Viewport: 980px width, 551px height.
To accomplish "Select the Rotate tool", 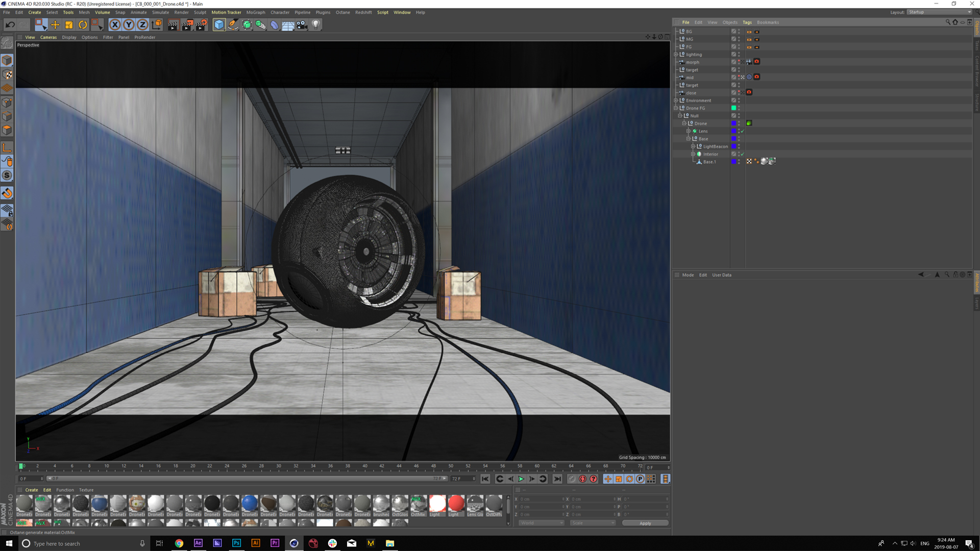I will (83, 24).
